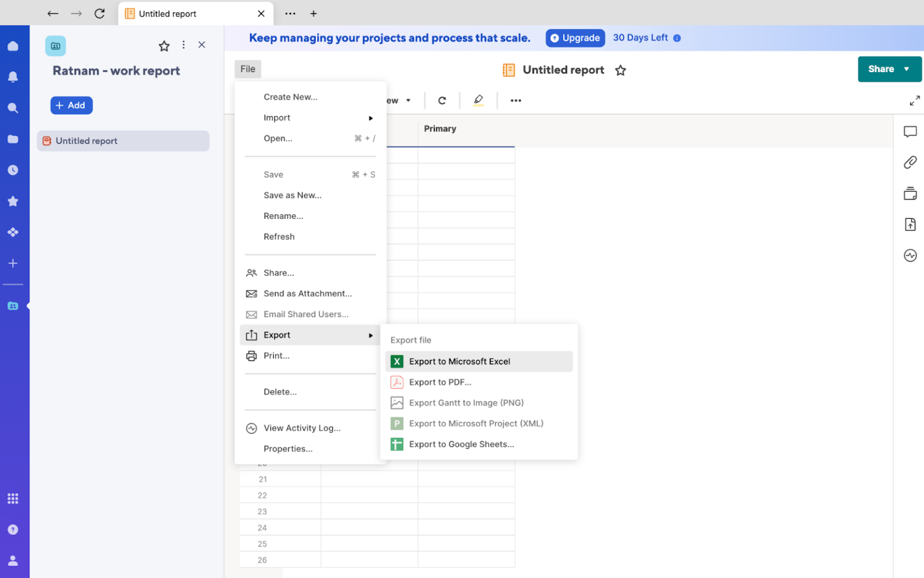Expand the sheet to fullscreen view
This screenshot has height=578, width=924.
914,100
